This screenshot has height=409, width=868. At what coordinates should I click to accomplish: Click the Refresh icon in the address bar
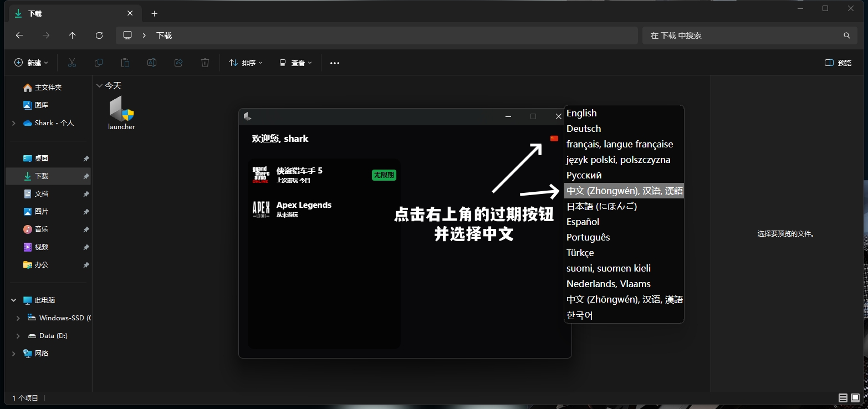[x=99, y=35]
